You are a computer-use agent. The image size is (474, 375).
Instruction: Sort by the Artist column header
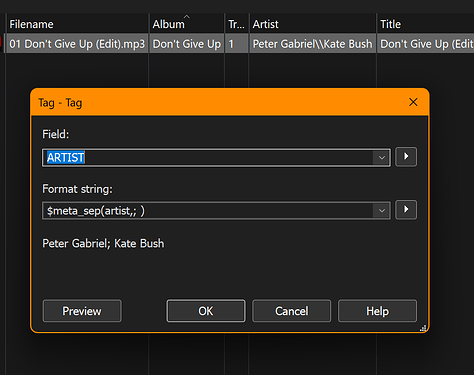313,24
